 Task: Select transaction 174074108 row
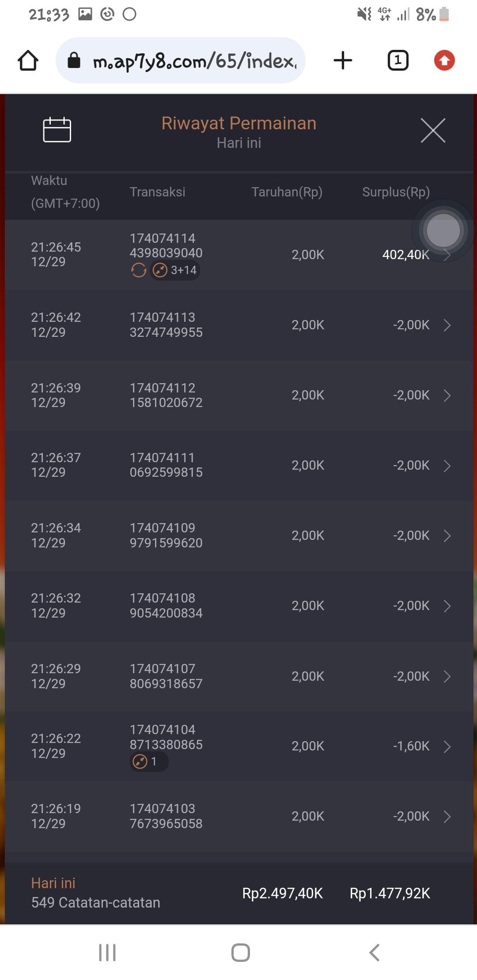238,606
